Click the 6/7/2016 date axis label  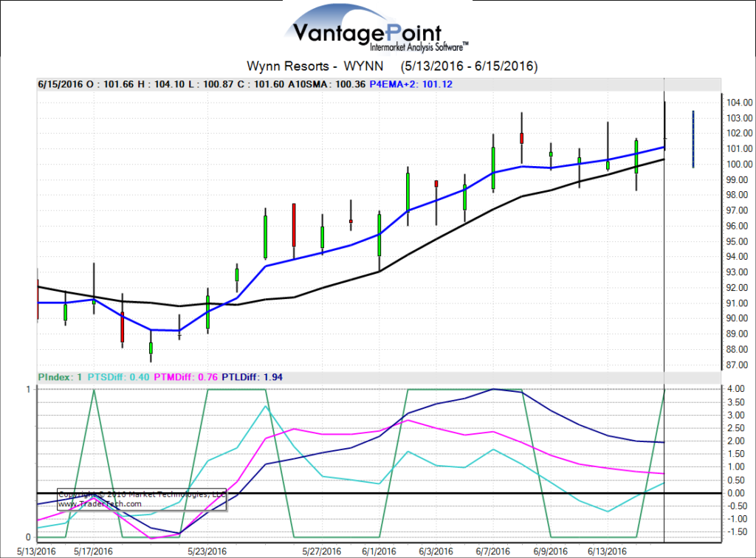click(x=492, y=551)
